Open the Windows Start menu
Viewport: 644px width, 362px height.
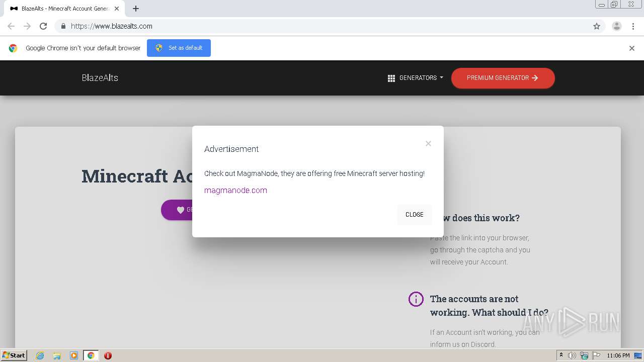[x=14, y=355]
